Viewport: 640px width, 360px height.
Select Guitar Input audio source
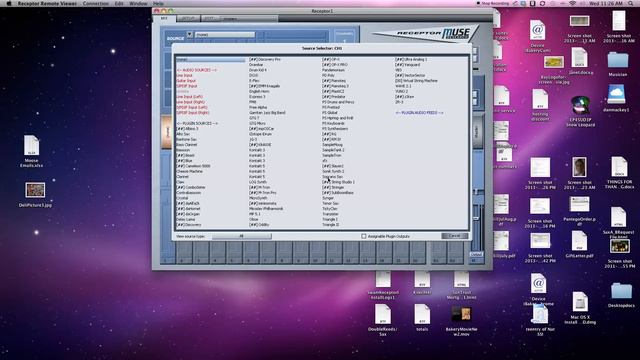(x=186, y=81)
